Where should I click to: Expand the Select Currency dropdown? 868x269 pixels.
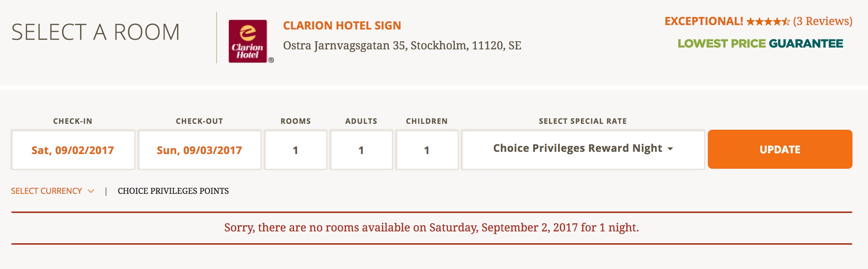point(52,191)
